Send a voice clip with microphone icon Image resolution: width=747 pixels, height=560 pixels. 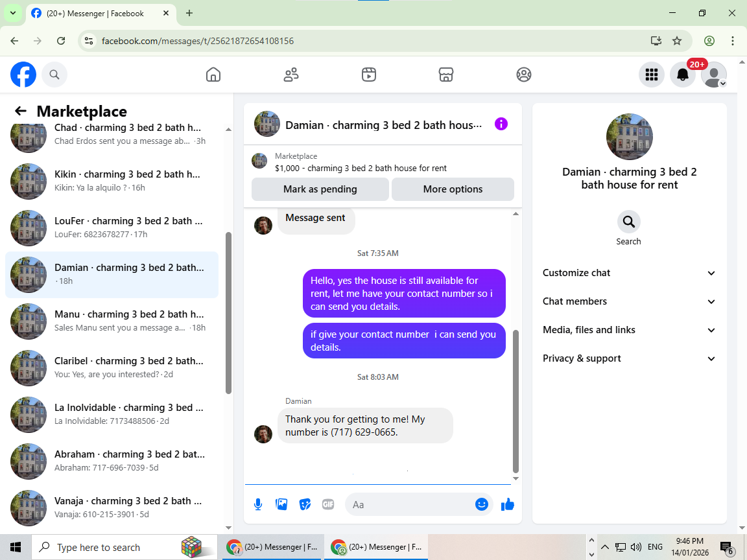(x=257, y=504)
